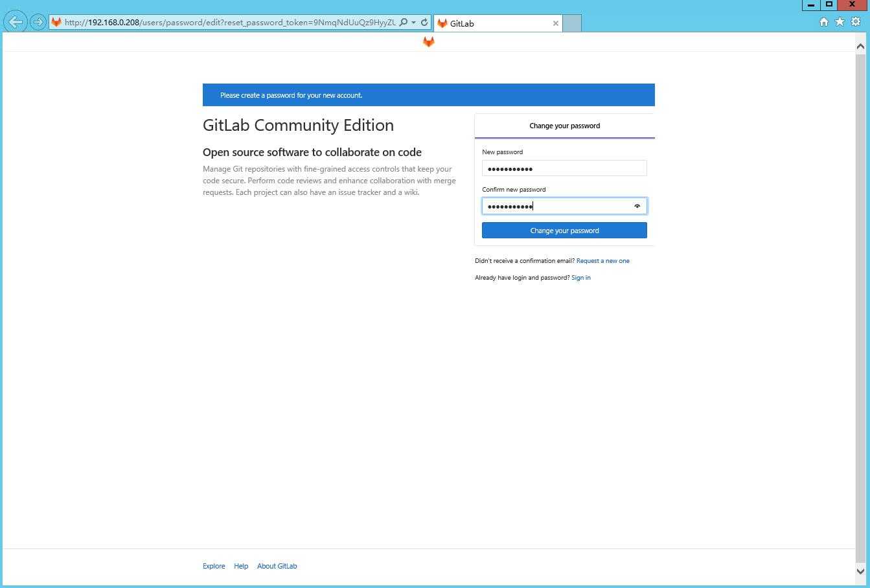The height and width of the screenshot is (588, 870).
Task: Open the browser Home icon
Action: [824, 22]
